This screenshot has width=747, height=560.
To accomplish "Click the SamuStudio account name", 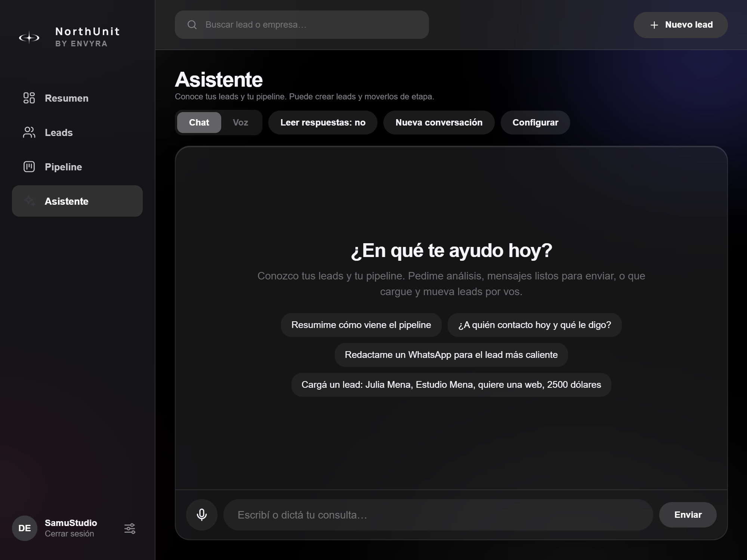I will (71, 523).
